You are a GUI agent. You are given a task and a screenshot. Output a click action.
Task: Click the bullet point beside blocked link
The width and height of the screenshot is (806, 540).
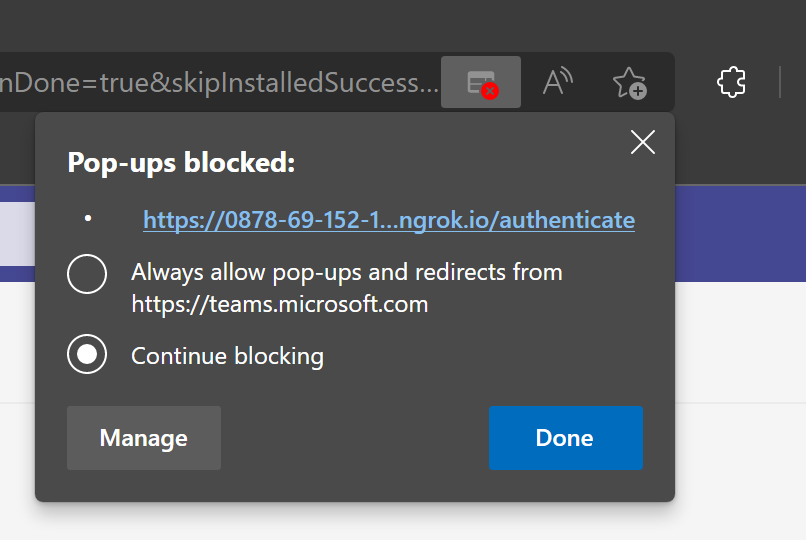point(88,219)
